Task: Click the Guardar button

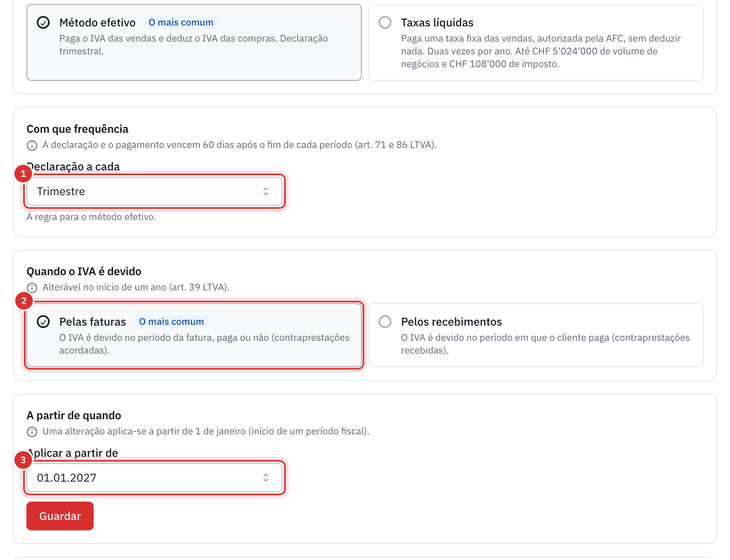Action: tap(60, 516)
